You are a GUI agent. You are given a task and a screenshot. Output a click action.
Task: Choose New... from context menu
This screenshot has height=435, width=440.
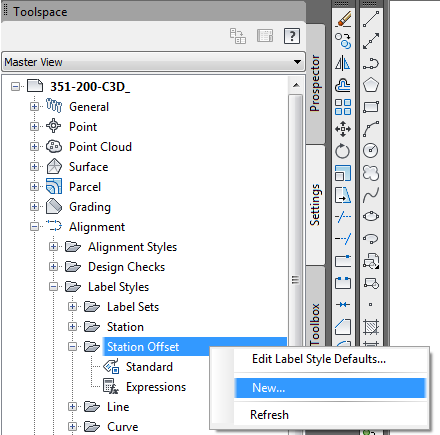point(330,388)
